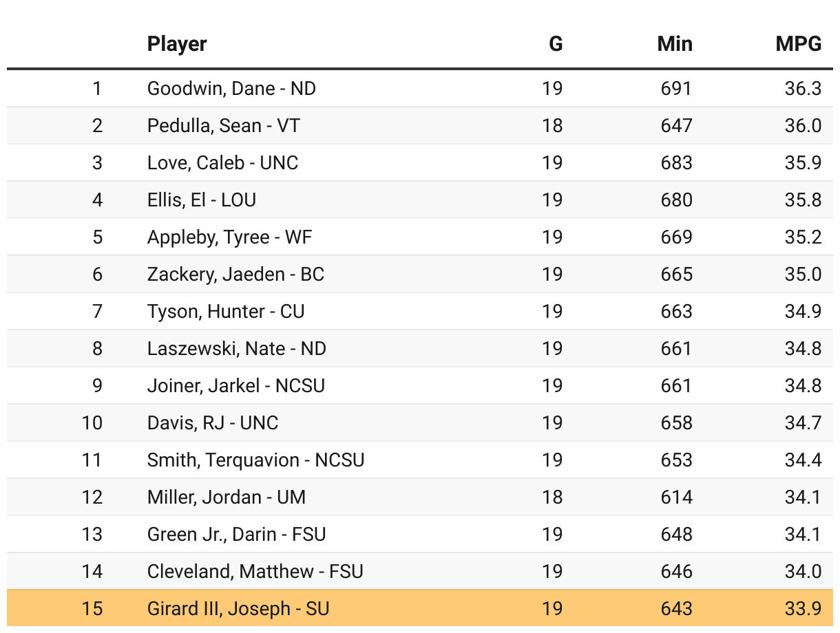Image resolution: width=840 pixels, height=633 pixels.
Task: Select Smith, Terquavion - NCSU
Action: click(255, 460)
